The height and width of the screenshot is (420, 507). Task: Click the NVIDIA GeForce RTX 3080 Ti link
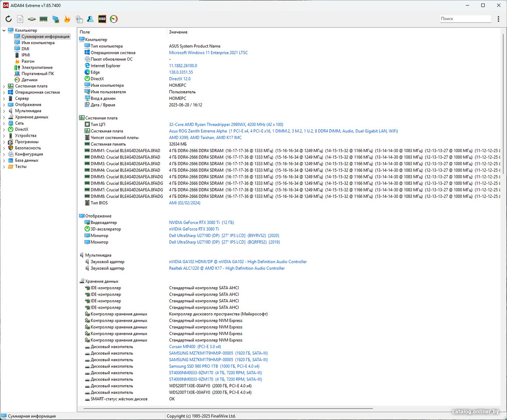click(x=194, y=223)
